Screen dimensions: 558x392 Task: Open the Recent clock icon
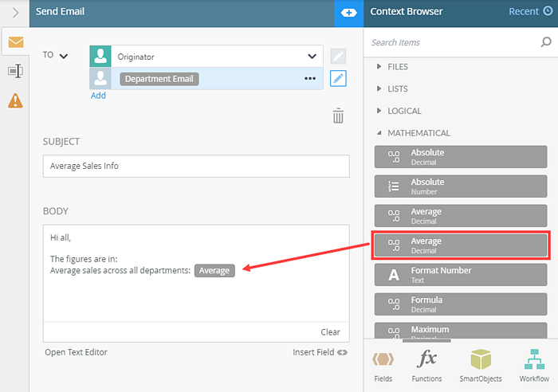(548, 11)
